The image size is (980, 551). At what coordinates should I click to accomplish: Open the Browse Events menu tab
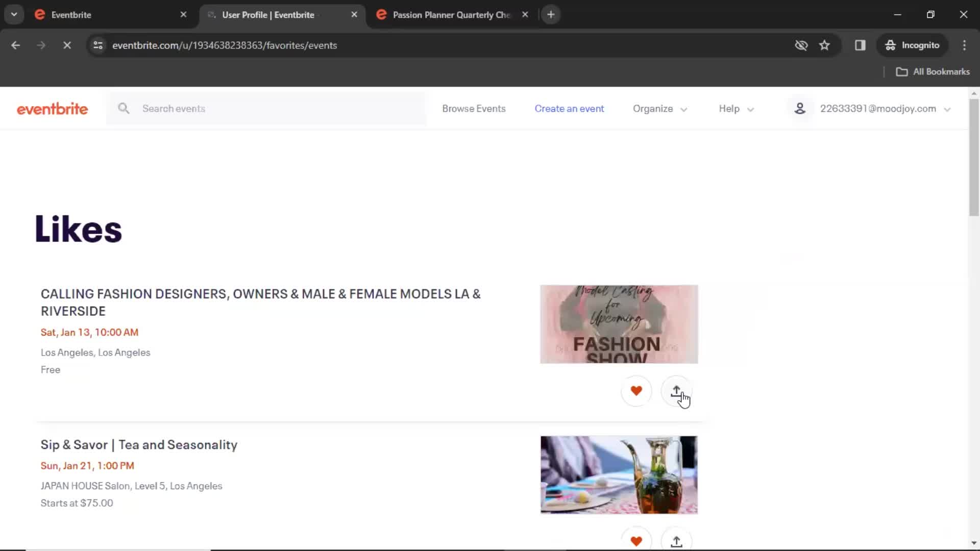[474, 108]
